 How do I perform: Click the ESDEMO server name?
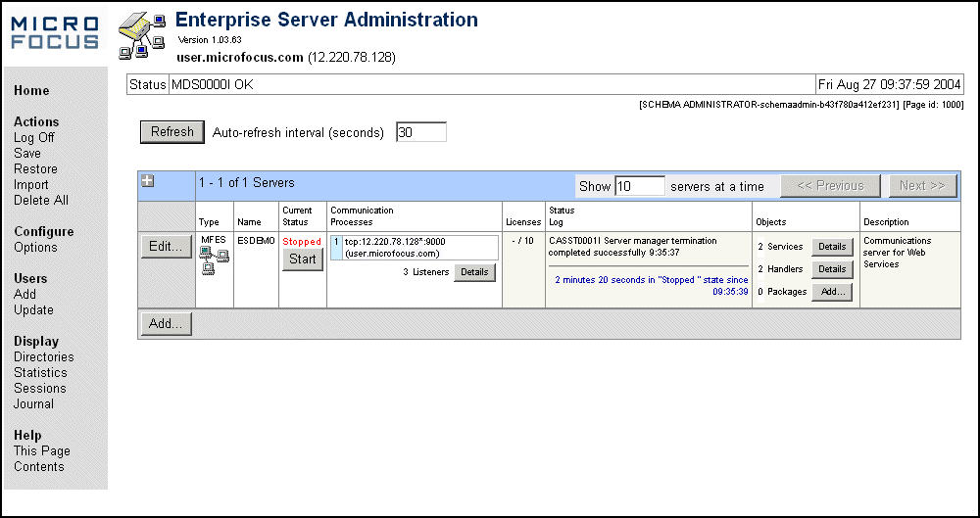pyautogui.click(x=256, y=241)
